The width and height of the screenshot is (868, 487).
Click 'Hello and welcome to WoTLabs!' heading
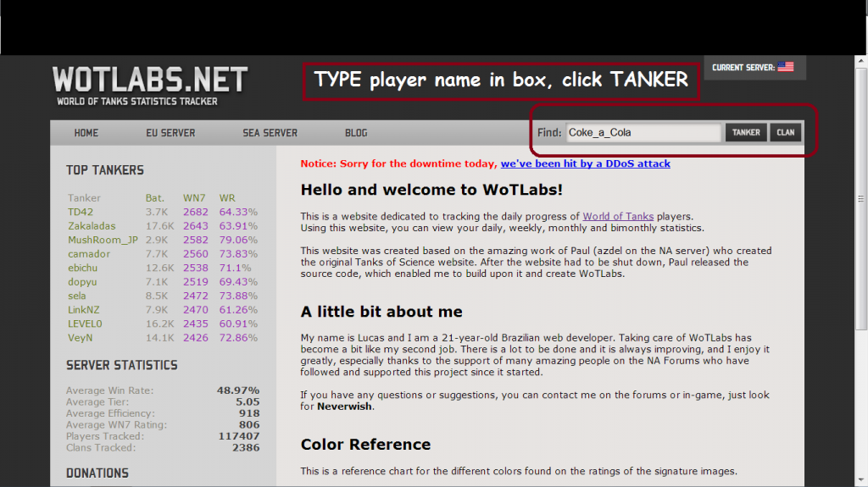point(431,190)
